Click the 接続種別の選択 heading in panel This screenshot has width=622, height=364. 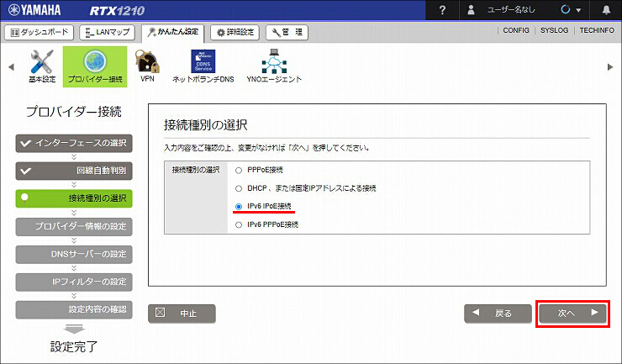pos(205,125)
